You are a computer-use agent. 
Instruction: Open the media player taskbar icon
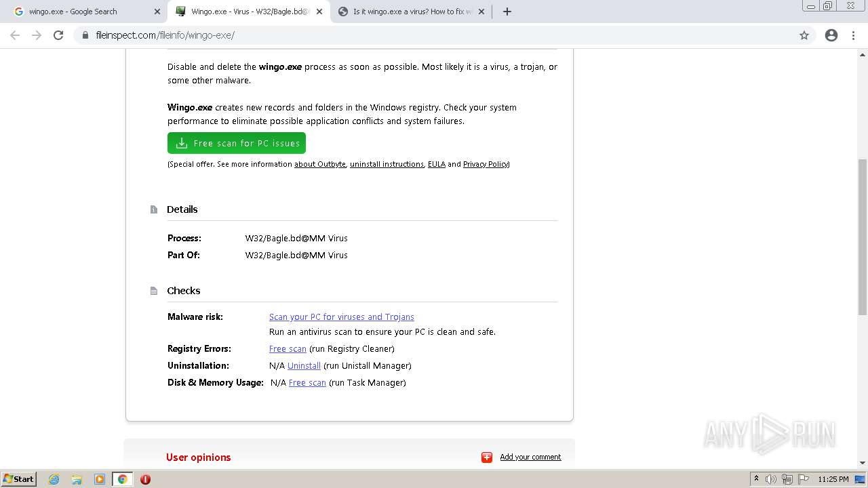coord(100,479)
